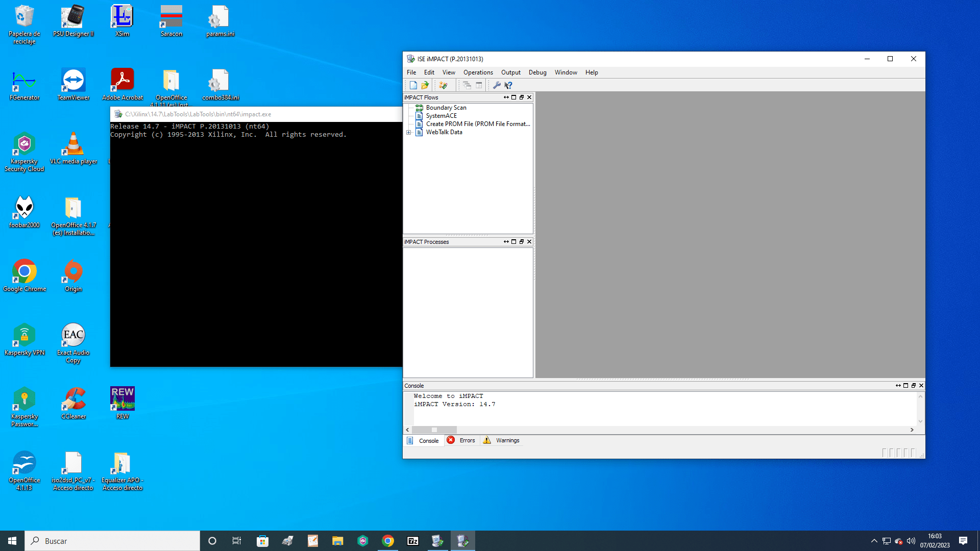
Task: Open the Operations menu
Action: point(478,72)
